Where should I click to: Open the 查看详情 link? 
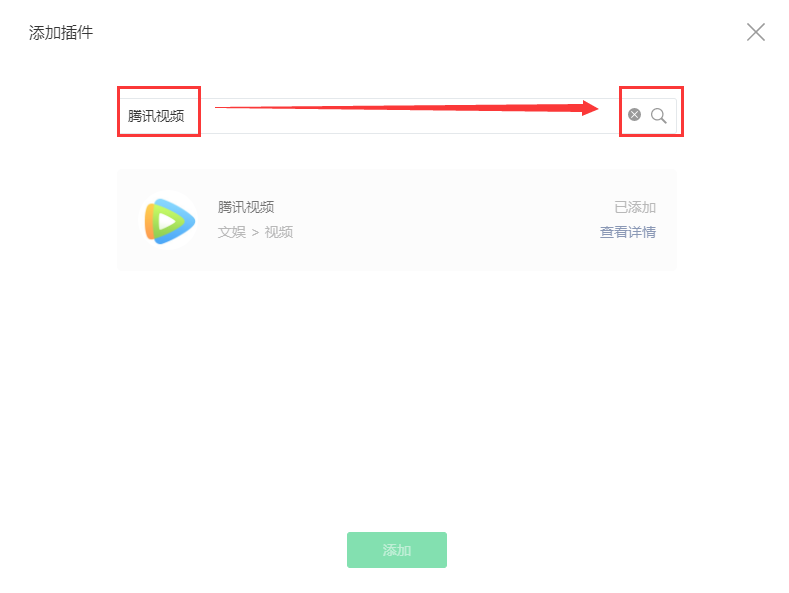tap(627, 232)
